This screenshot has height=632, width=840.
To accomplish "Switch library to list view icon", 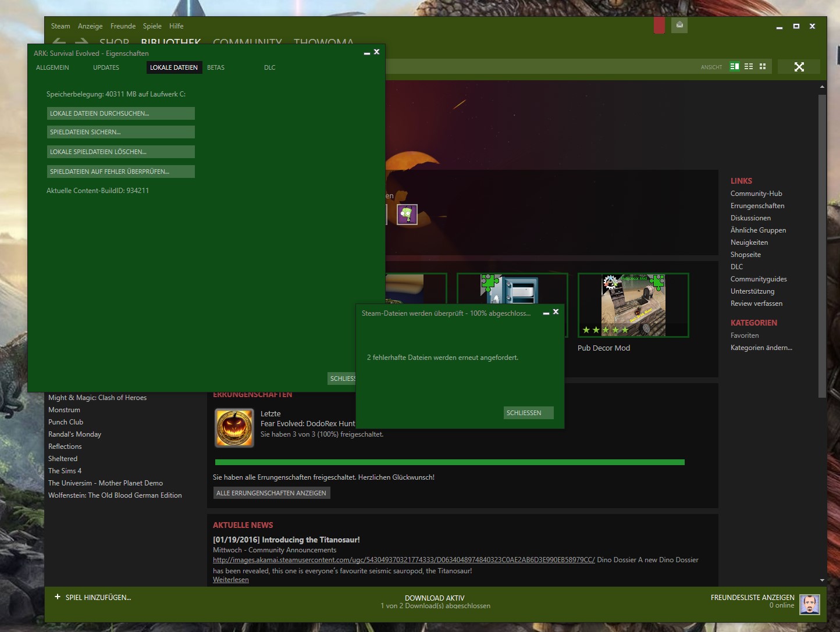I will (x=749, y=66).
